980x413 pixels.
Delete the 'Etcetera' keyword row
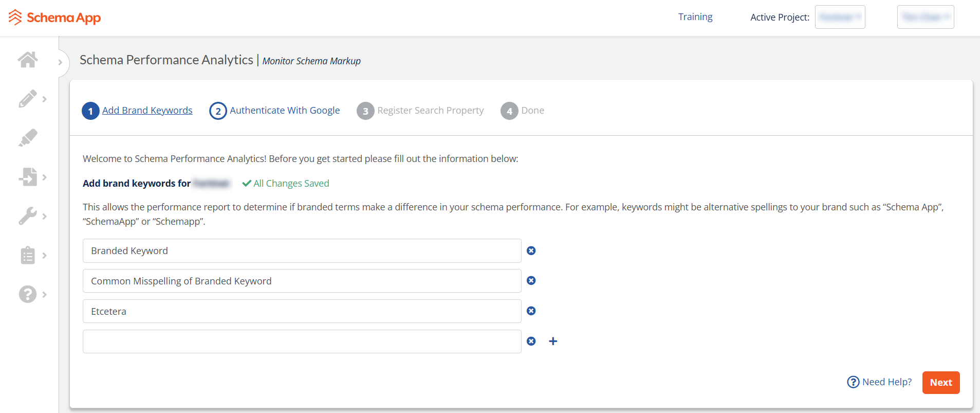[x=531, y=311]
